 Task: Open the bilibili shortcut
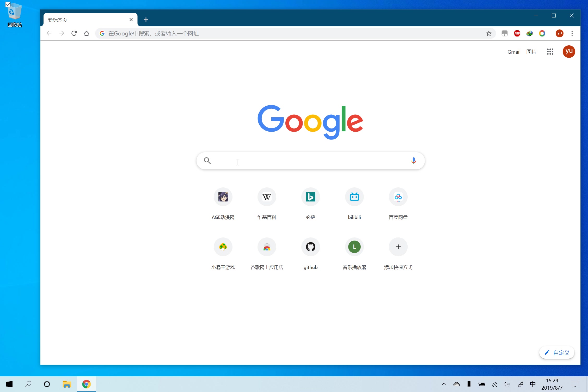click(x=354, y=204)
